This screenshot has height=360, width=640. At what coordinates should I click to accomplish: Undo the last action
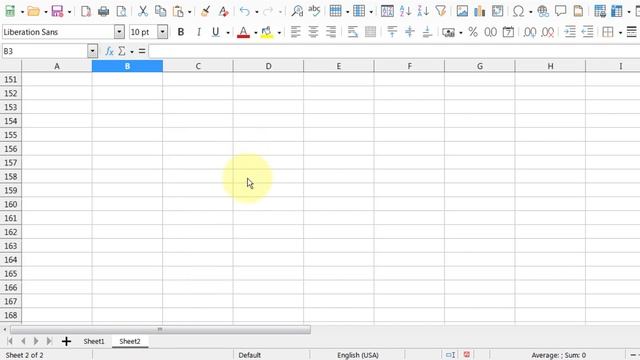pyautogui.click(x=244, y=11)
